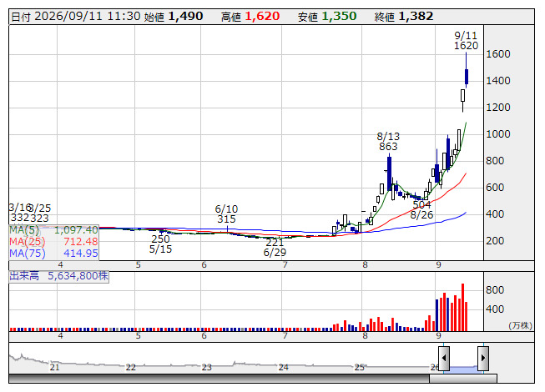Click the 504 8/26 low label
The image size is (545, 392).
point(421,209)
